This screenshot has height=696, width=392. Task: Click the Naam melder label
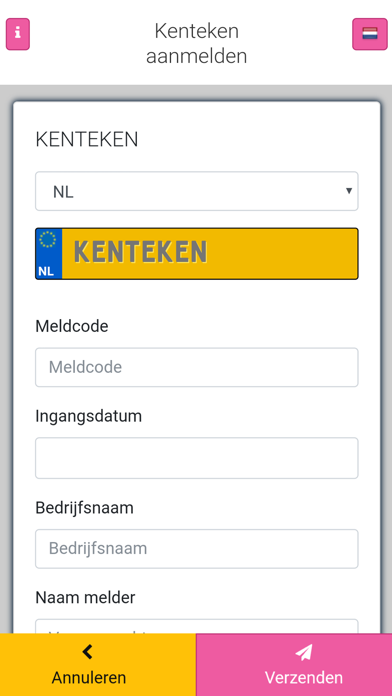pyautogui.click(x=85, y=598)
